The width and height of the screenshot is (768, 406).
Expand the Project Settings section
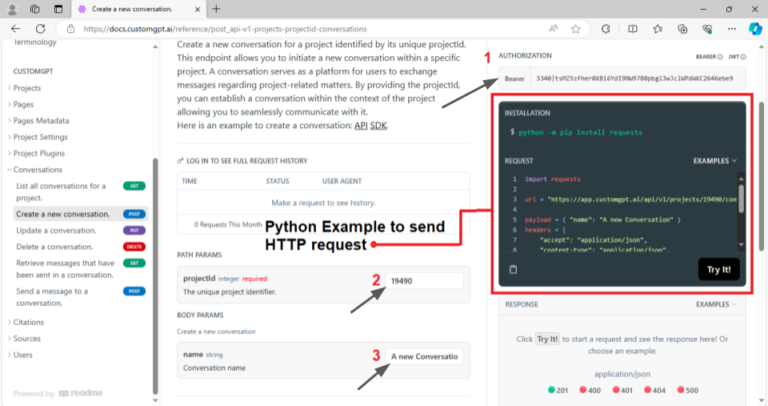pos(40,137)
